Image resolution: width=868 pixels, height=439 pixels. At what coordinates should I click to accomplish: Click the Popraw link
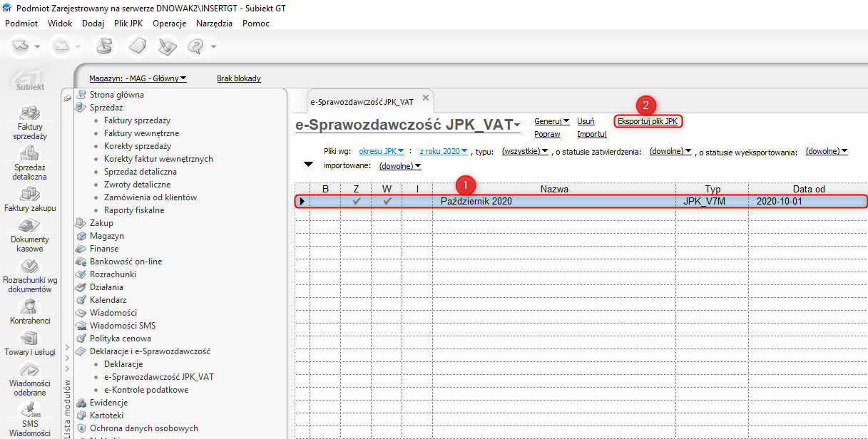click(547, 134)
